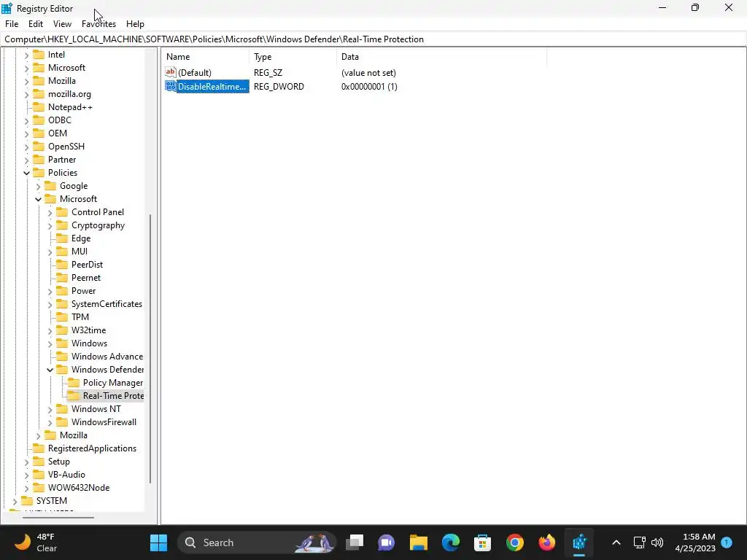Select the SystemCertificates key
Image resolution: width=747 pixels, height=560 pixels.
coord(107,304)
